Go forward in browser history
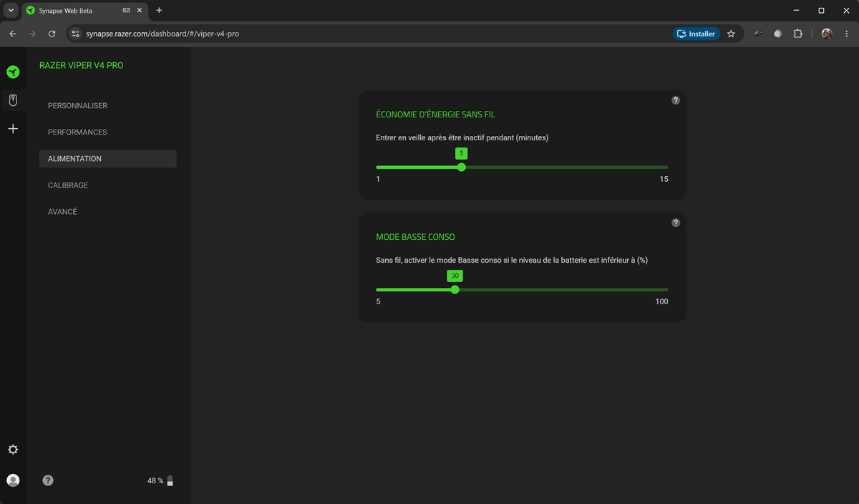The image size is (859, 504). click(32, 34)
